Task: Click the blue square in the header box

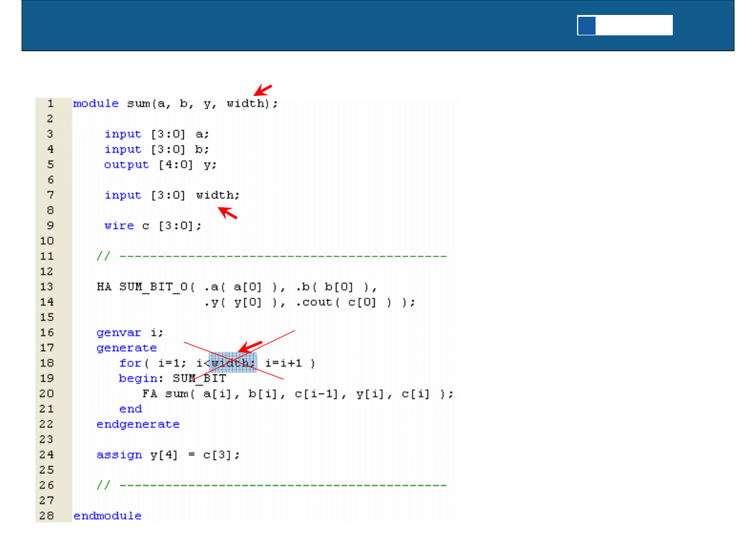Action: [587, 25]
